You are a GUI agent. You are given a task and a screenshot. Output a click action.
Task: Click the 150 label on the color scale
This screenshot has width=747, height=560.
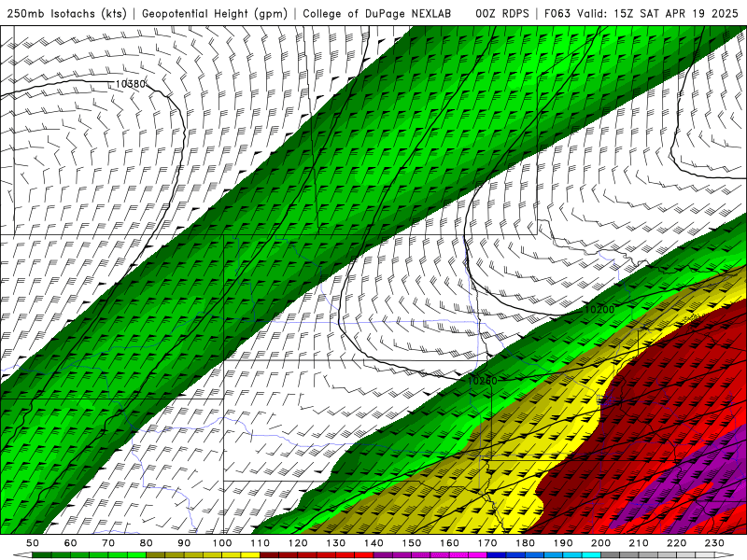[412, 543]
